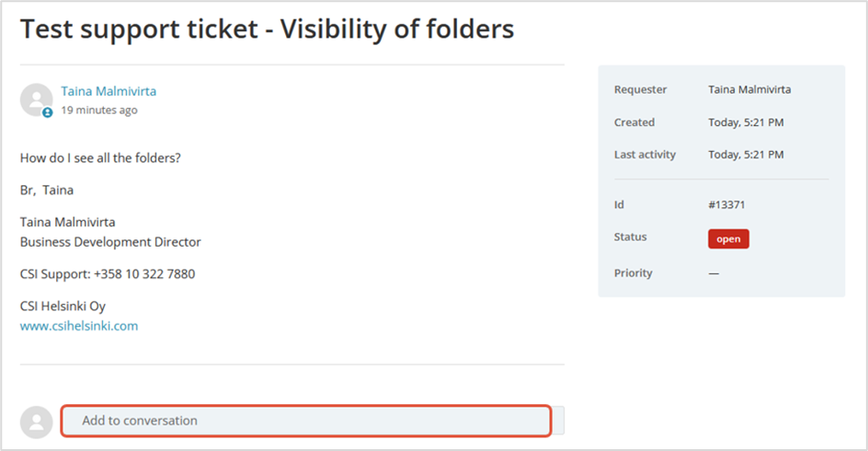Click the Created date value

(746, 122)
